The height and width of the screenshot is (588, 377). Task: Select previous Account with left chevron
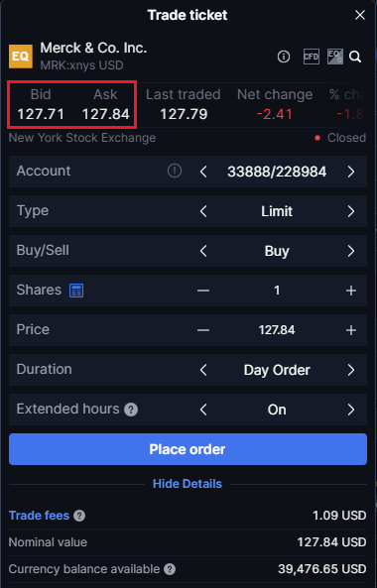point(203,172)
